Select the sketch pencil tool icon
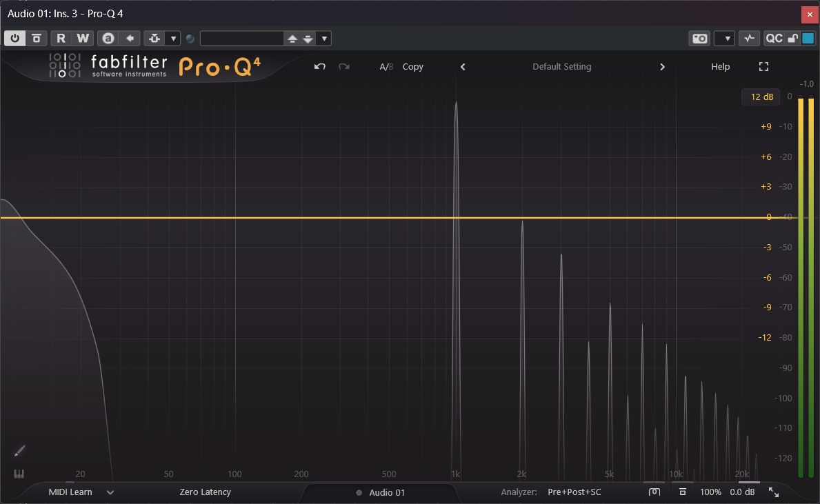 [x=19, y=451]
